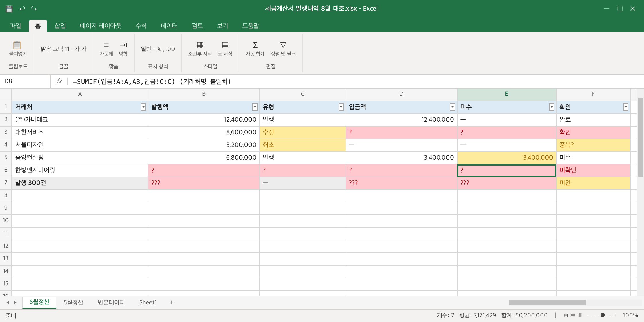Open the font selector 맑은 고딕 11

tap(64, 49)
